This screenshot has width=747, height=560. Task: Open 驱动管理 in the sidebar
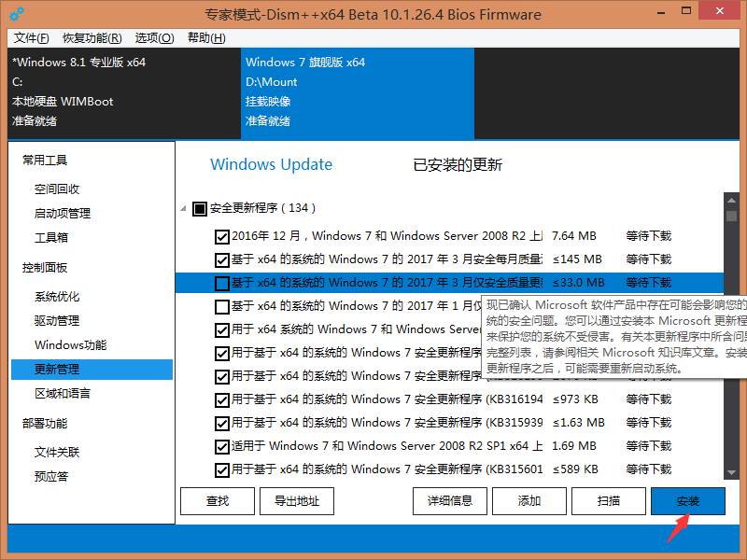coord(55,319)
